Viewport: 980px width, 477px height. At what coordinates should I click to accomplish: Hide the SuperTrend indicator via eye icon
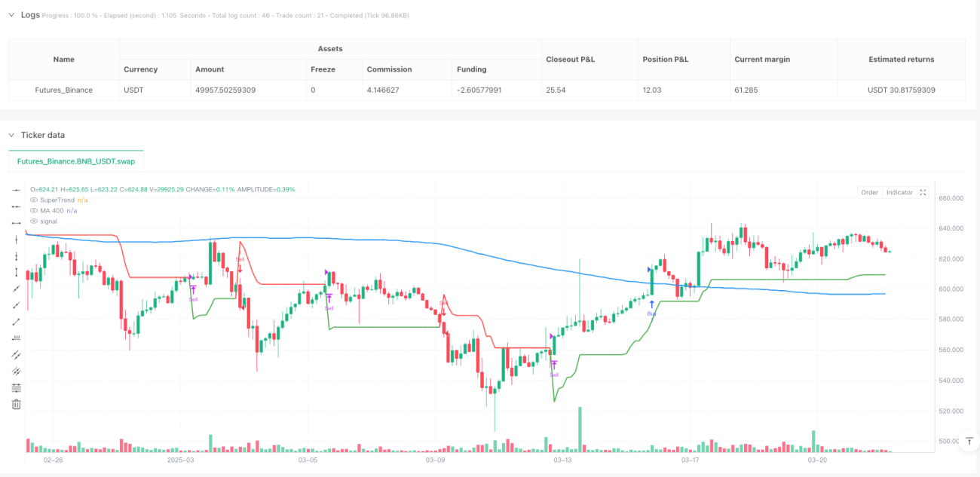click(x=33, y=200)
